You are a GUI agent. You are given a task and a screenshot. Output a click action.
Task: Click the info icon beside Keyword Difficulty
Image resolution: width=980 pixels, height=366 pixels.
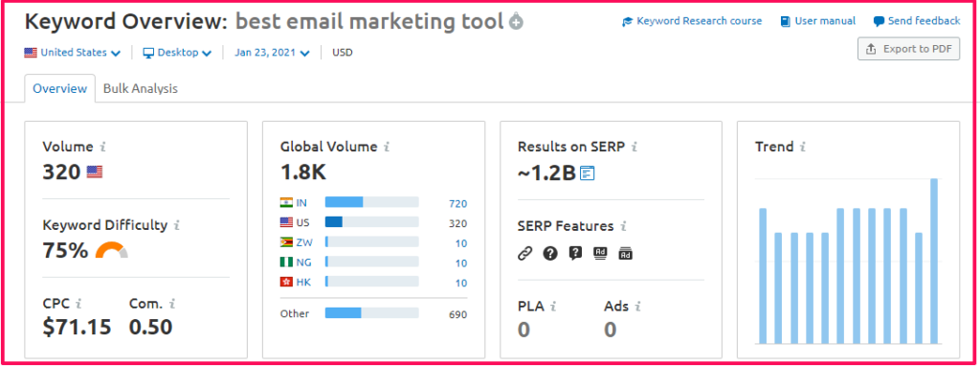(x=177, y=225)
